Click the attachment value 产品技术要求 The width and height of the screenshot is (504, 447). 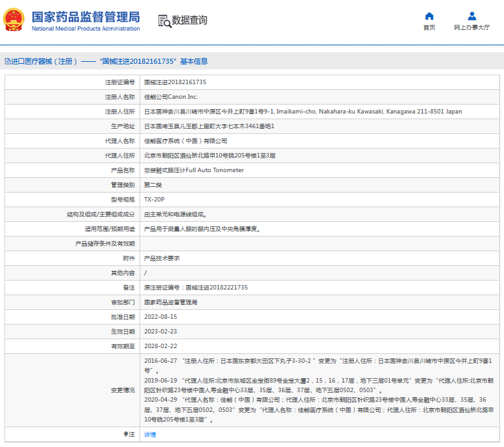162,258
